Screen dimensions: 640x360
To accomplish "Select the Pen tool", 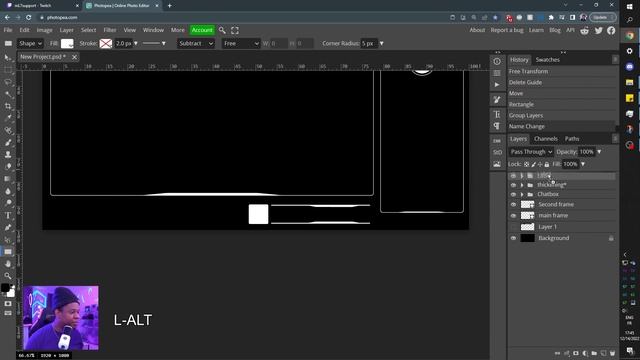I will (x=8, y=227).
